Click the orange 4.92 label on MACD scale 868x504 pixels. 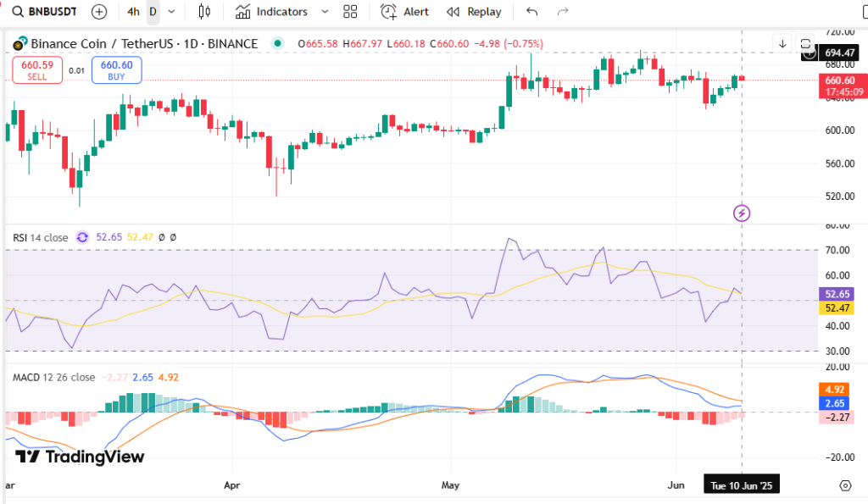(x=834, y=390)
